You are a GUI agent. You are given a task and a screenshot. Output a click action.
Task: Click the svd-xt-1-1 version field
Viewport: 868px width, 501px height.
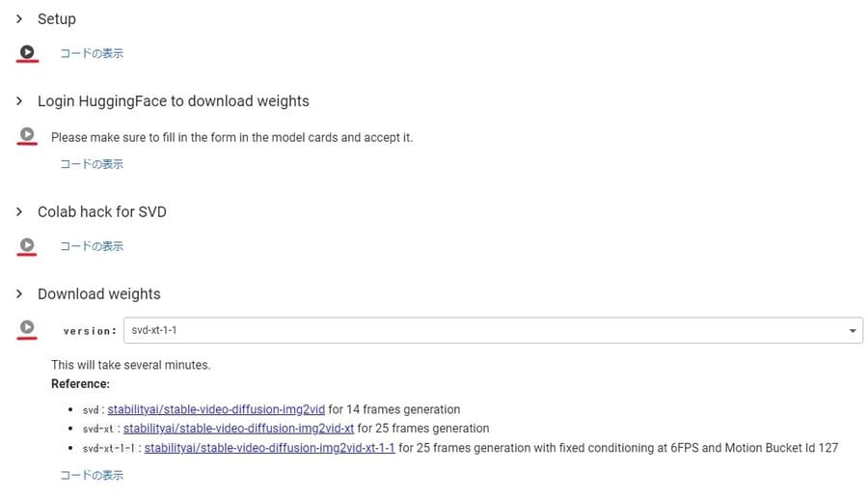click(x=493, y=330)
